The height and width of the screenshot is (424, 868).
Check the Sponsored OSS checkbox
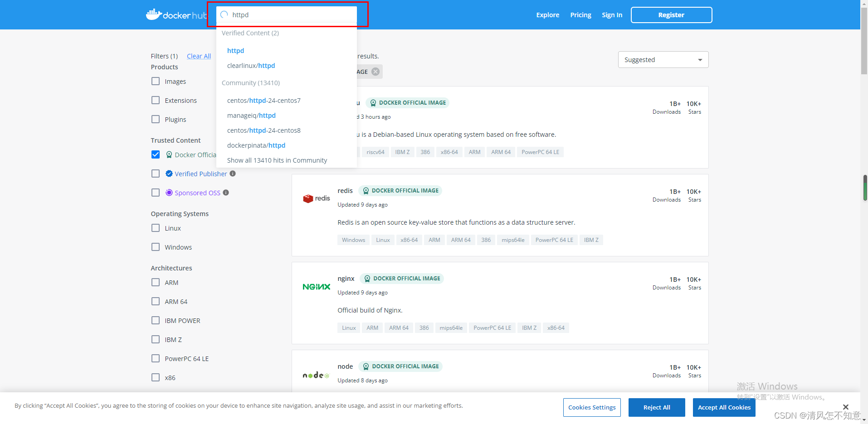point(156,193)
